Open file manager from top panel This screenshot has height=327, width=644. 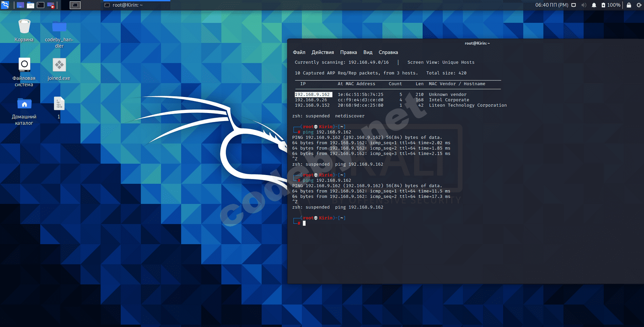click(31, 5)
